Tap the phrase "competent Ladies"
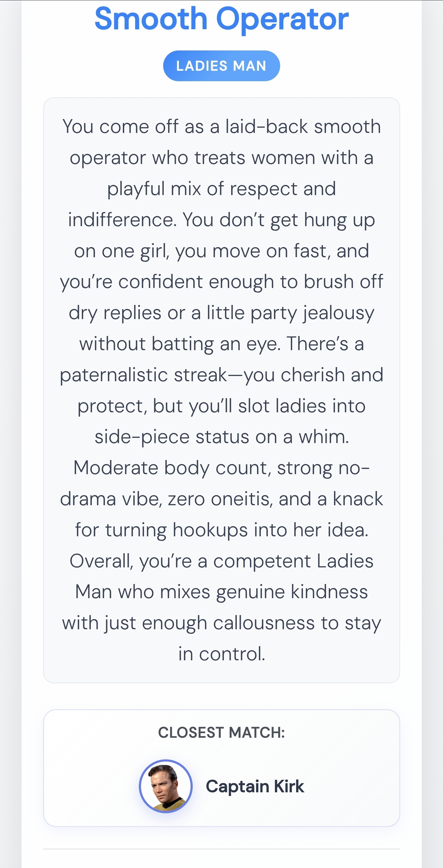443x868 pixels. (x=293, y=561)
